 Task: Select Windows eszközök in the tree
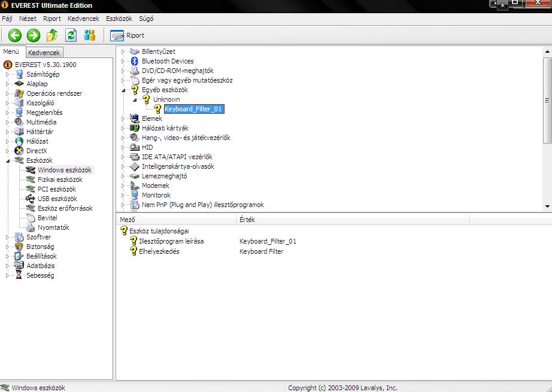(65, 170)
